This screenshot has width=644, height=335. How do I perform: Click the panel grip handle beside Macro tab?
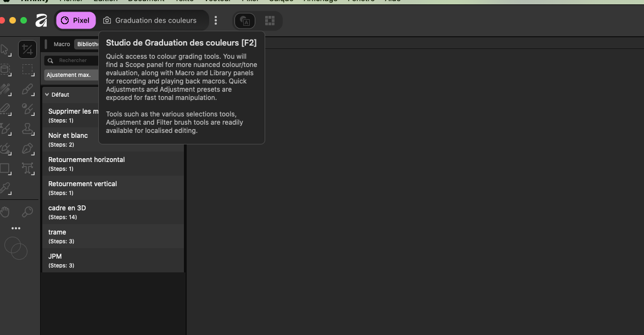click(46, 44)
